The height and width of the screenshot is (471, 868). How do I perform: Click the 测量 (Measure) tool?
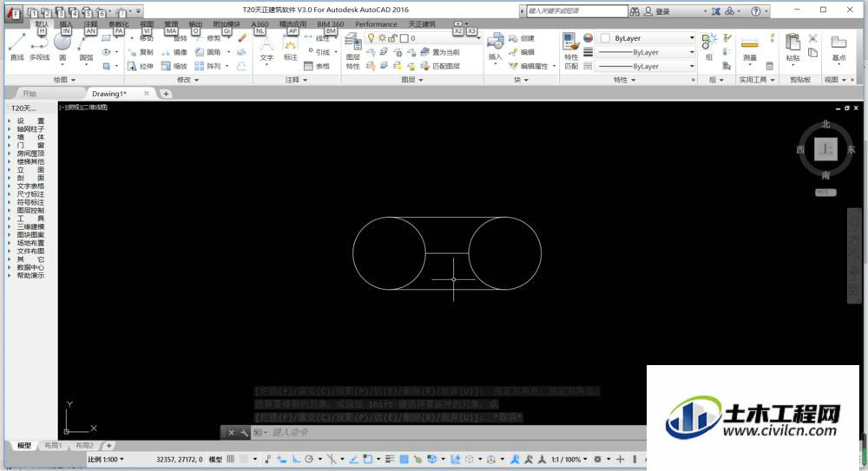pos(750,49)
